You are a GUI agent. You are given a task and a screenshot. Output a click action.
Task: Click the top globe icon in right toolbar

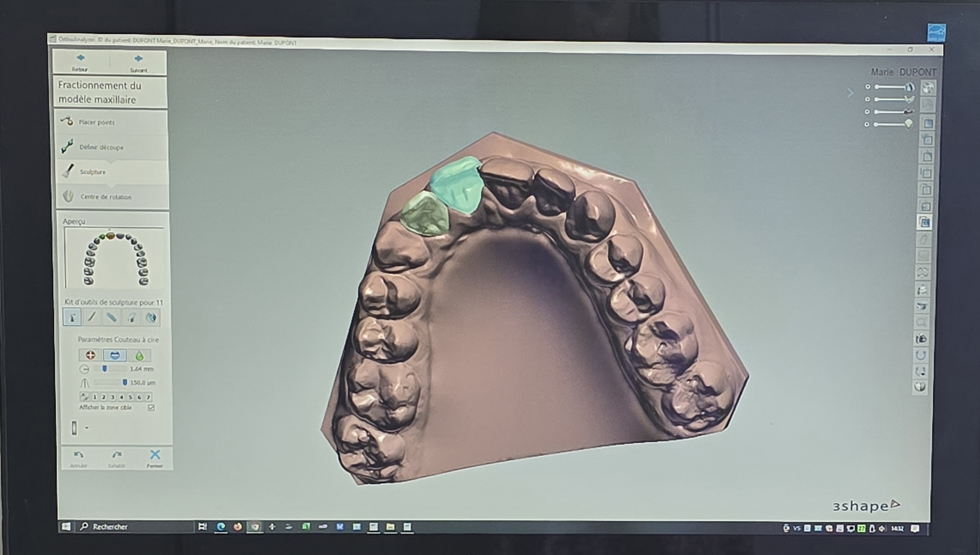click(928, 88)
